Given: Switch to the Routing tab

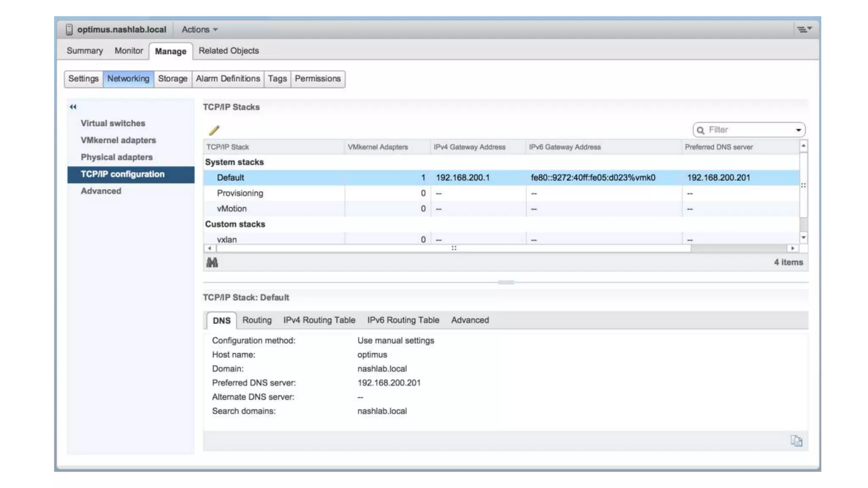Looking at the screenshot, I should click(x=257, y=320).
